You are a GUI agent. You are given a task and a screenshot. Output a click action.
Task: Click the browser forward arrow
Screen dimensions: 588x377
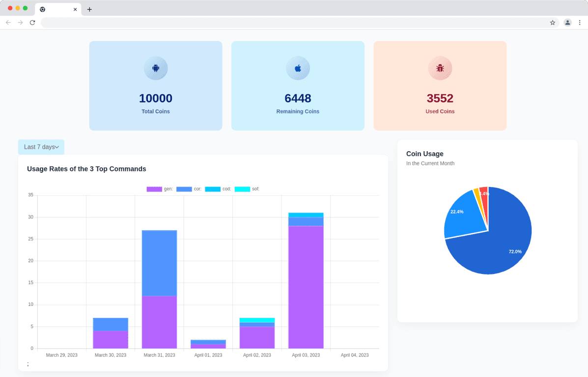point(20,23)
